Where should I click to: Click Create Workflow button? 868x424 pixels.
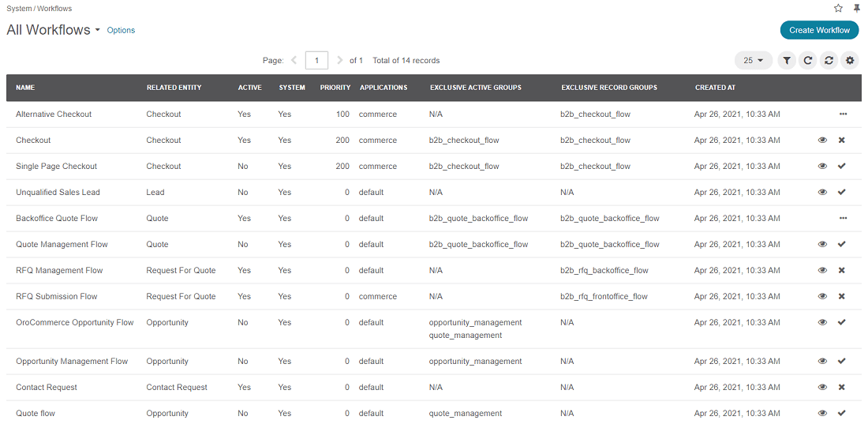coord(819,30)
